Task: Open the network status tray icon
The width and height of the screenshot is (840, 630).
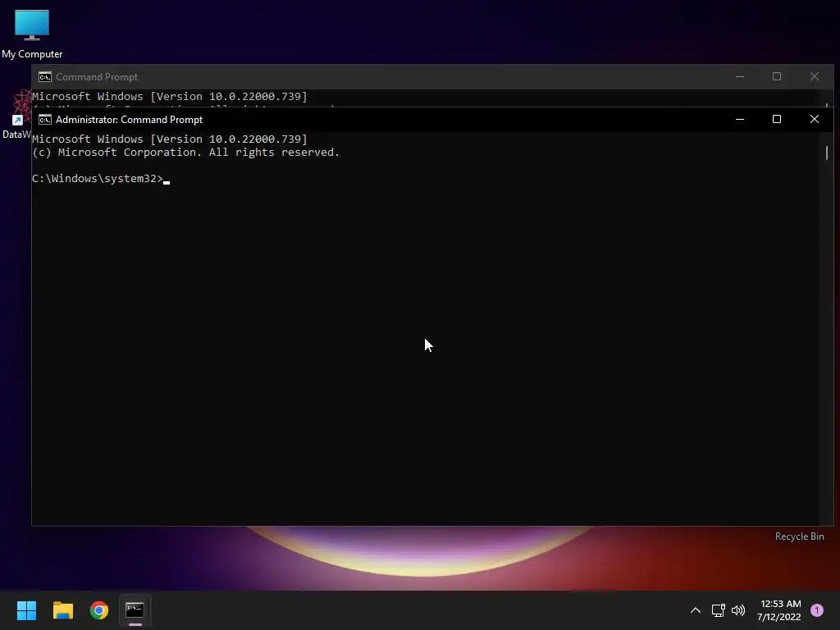Action: coord(718,610)
